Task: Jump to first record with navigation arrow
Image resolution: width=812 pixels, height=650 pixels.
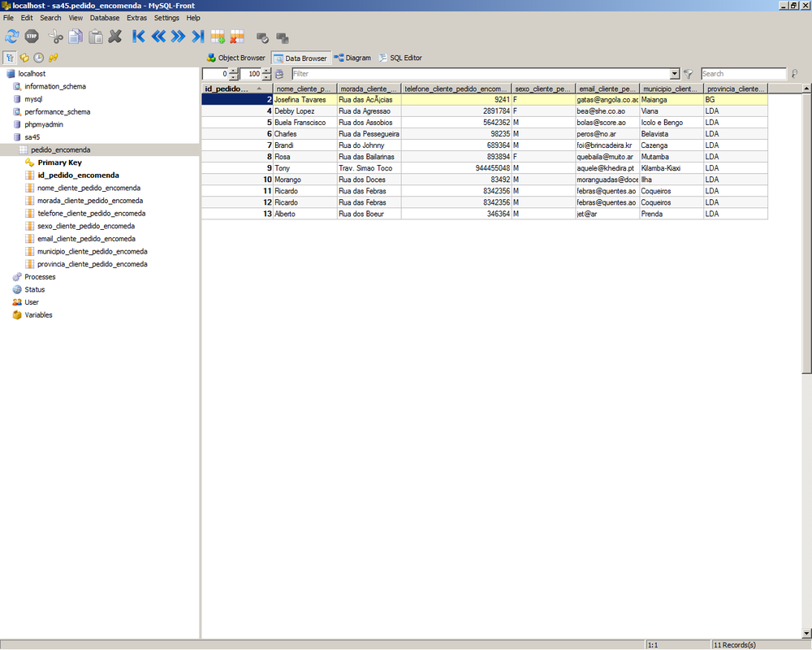Action: tap(138, 36)
